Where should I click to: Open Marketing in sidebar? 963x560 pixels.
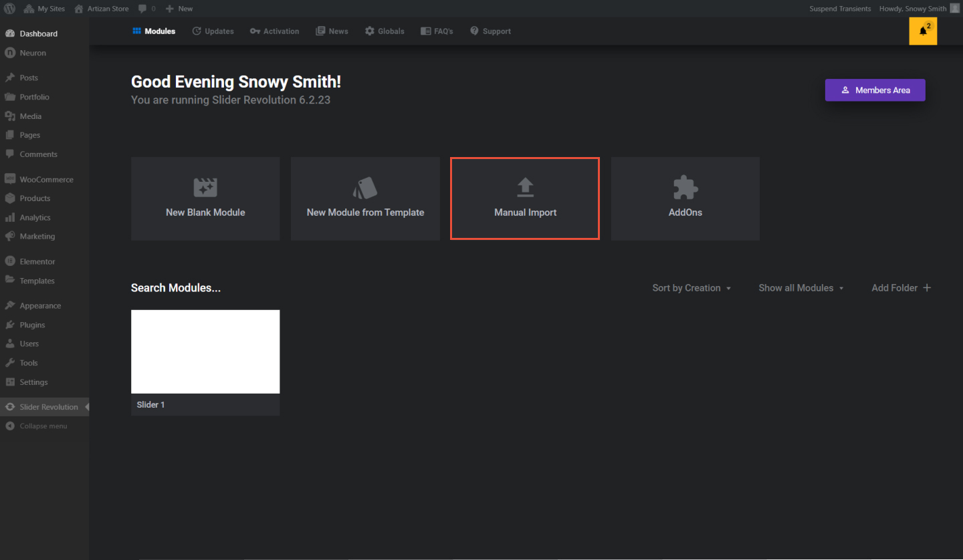44,237
